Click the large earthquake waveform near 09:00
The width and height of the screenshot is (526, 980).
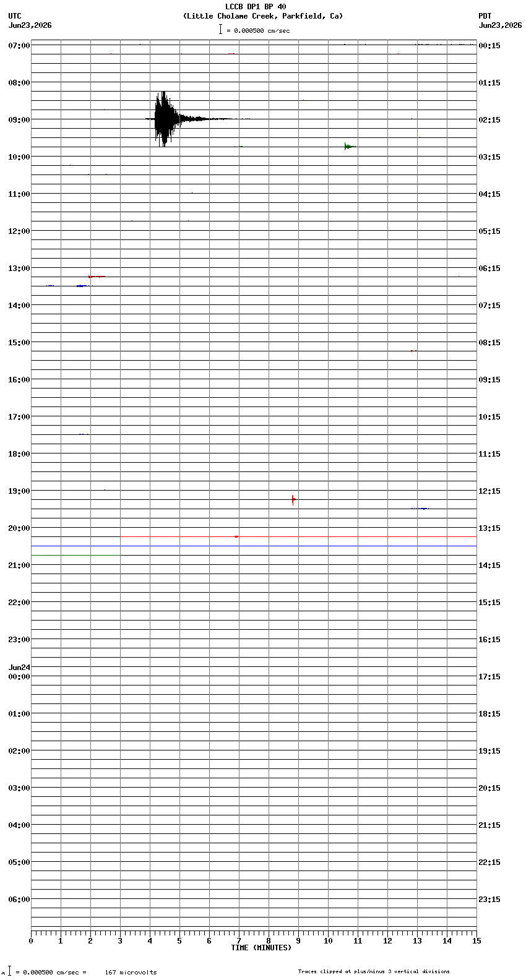(166, 119)
